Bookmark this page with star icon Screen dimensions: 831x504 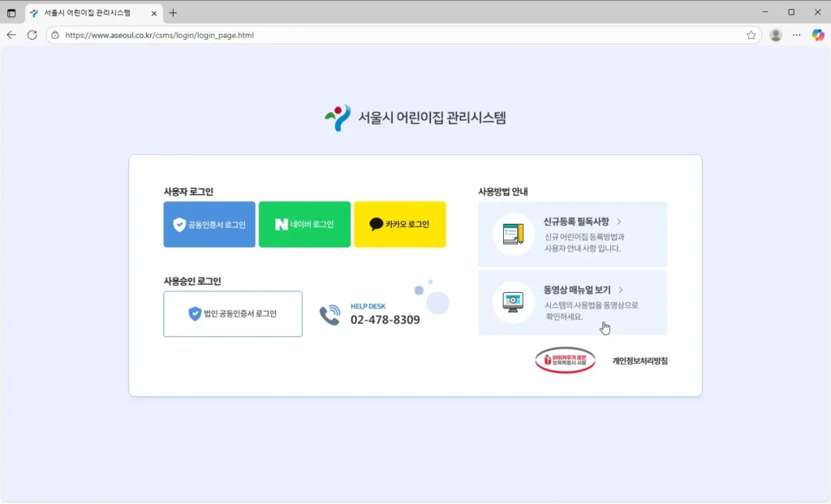pos(751,35)
